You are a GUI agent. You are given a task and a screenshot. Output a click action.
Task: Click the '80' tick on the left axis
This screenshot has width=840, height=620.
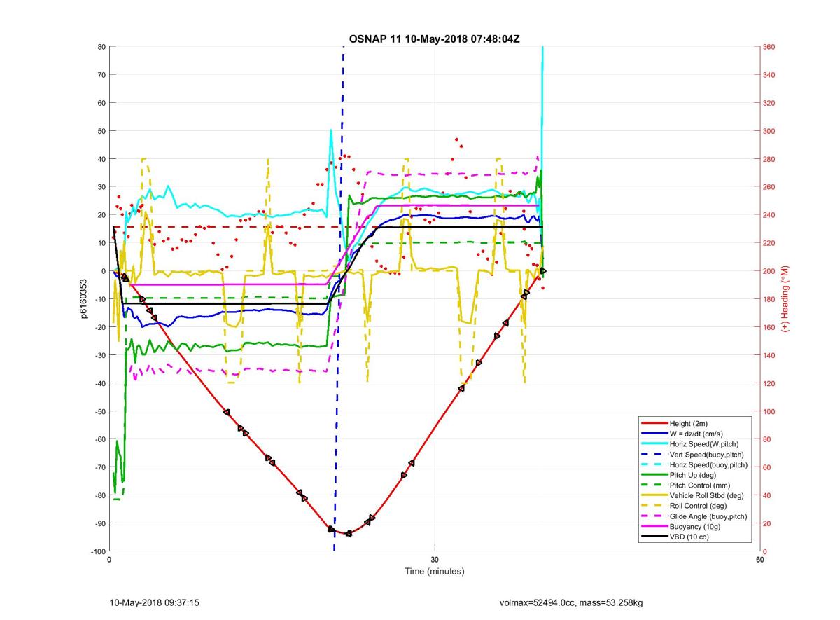click(101, 47)
